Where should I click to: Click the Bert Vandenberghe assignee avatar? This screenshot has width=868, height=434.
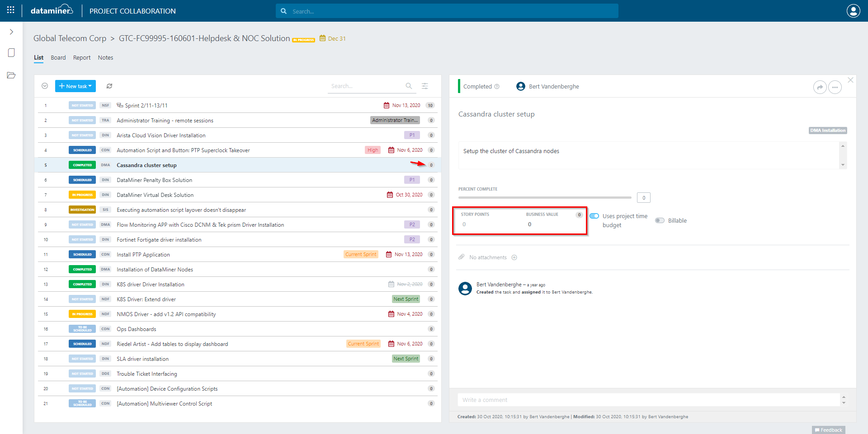(521, 86)
